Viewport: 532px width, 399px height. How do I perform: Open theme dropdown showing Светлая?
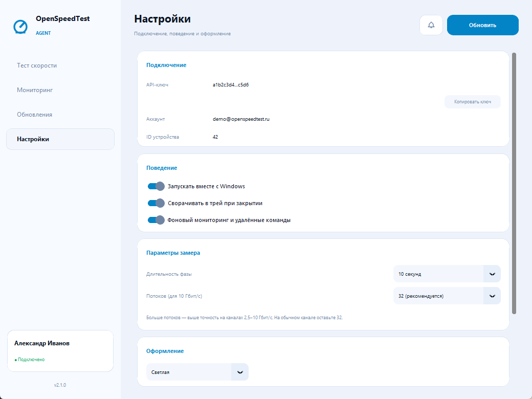tap(197, 372)
